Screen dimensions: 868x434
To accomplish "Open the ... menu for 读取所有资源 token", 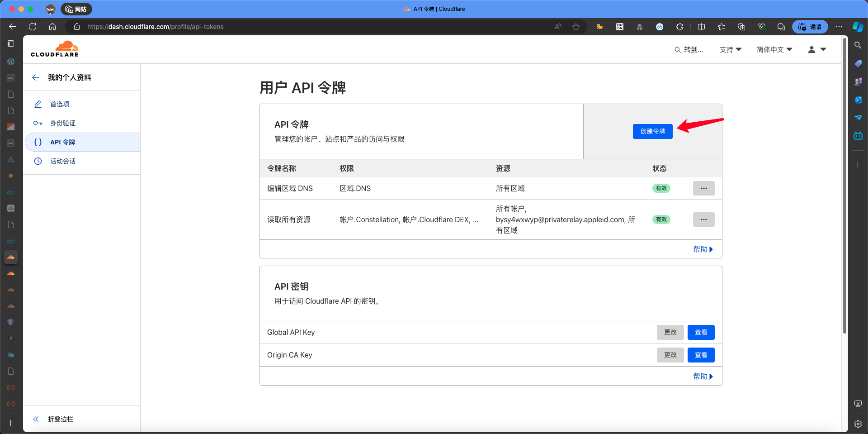I will click(703, 219).
